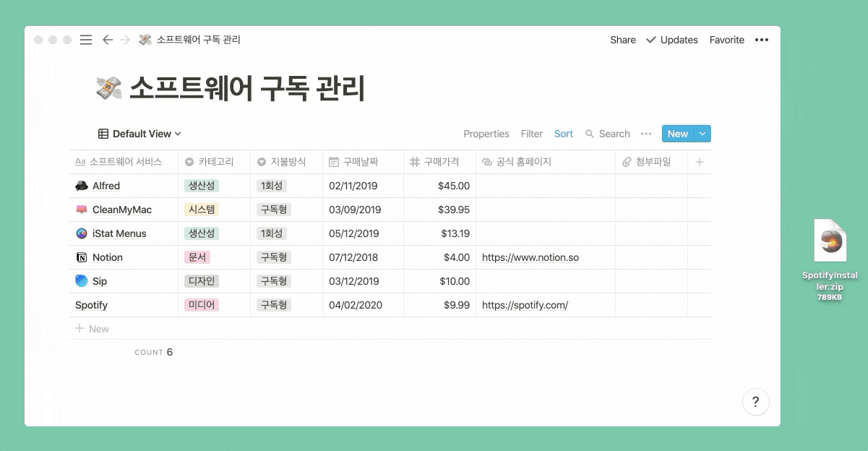Click the $4.00 price cell
This screenshot has height=451, width=868.
pos(439,257)
